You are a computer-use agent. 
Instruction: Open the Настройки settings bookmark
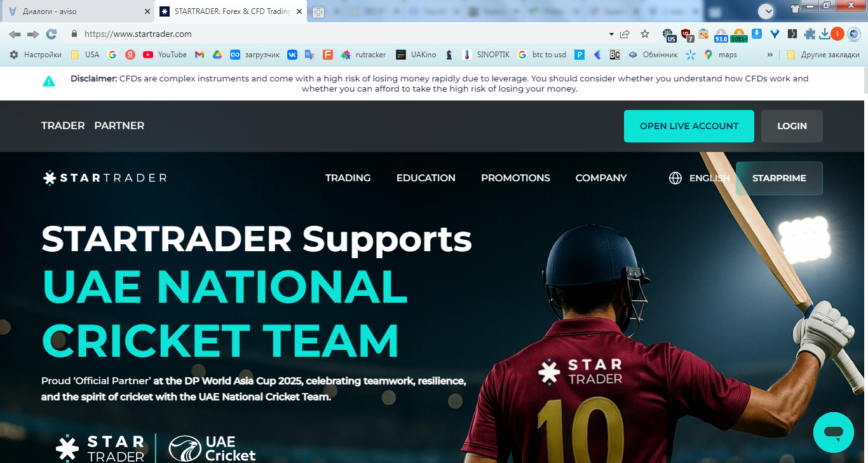[36, 55]
